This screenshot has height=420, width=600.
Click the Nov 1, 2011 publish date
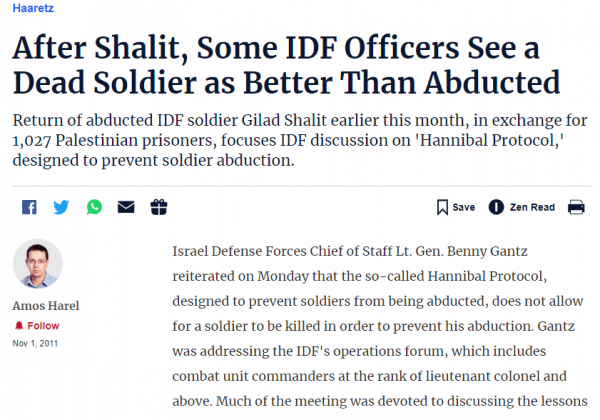(35, 343)
